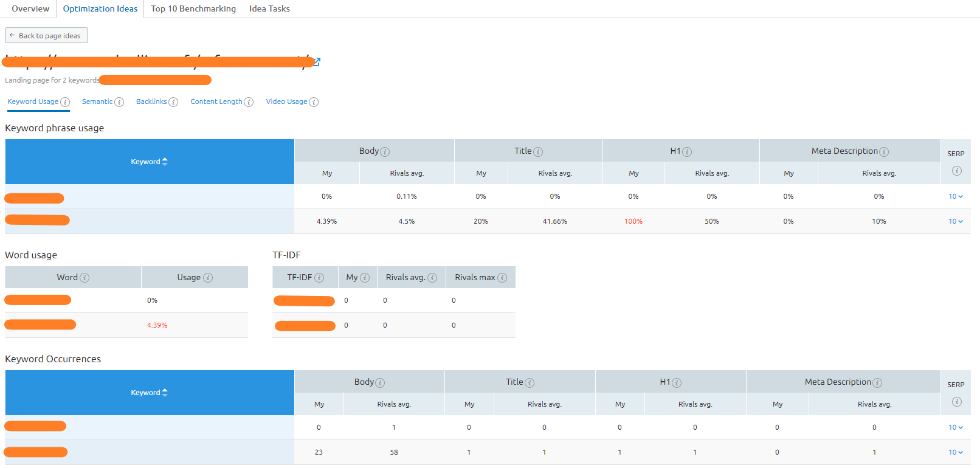The image size is (980, 468).
Task: Click the red 100% H1 value
Action: tap(633, 221)
